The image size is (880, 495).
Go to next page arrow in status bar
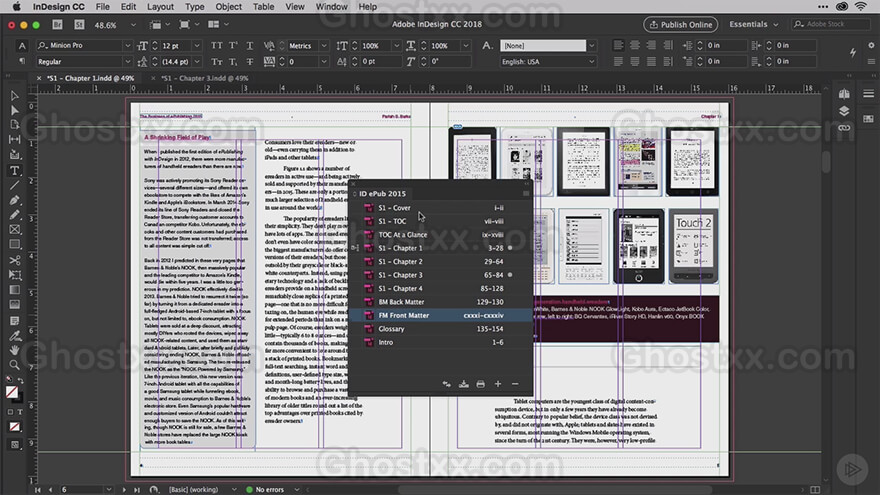[124, 490]
